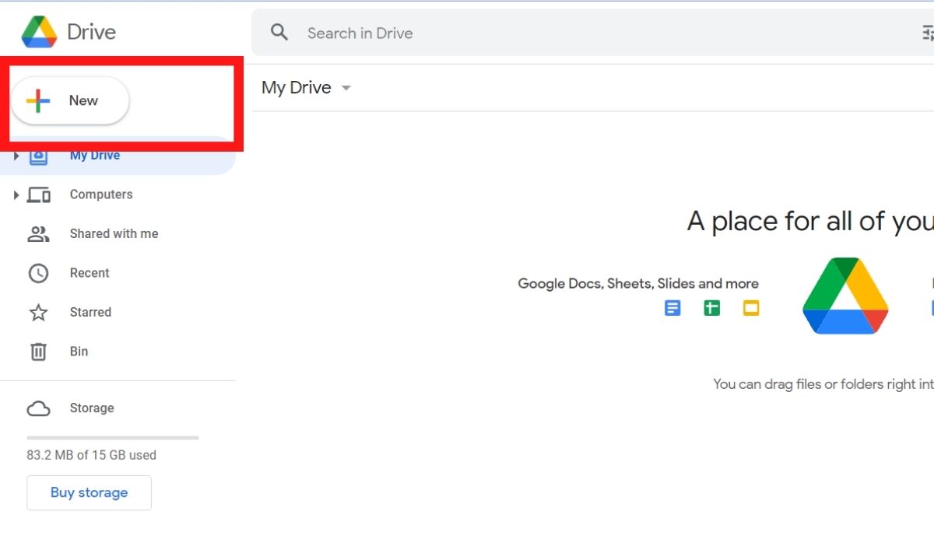Image resolution: width=934 pixels, height=560 pixels.
Task: Click the Google Drive logo icon
Action: pos(39,32)
